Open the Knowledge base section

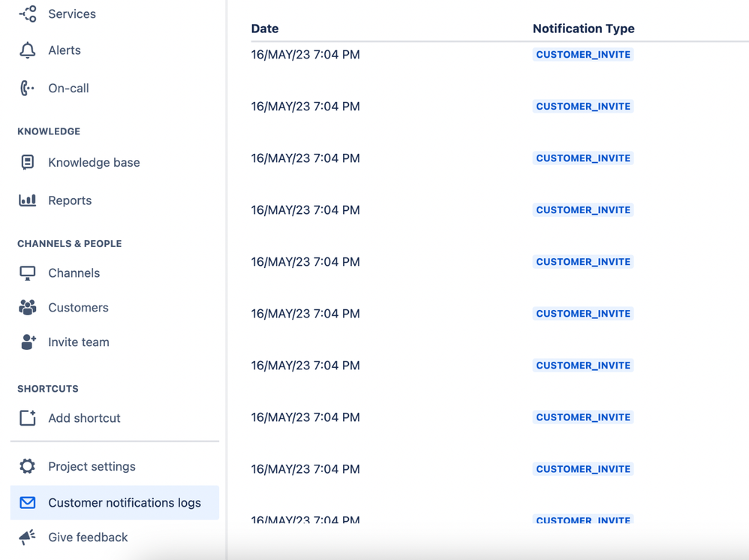point(94,162)
